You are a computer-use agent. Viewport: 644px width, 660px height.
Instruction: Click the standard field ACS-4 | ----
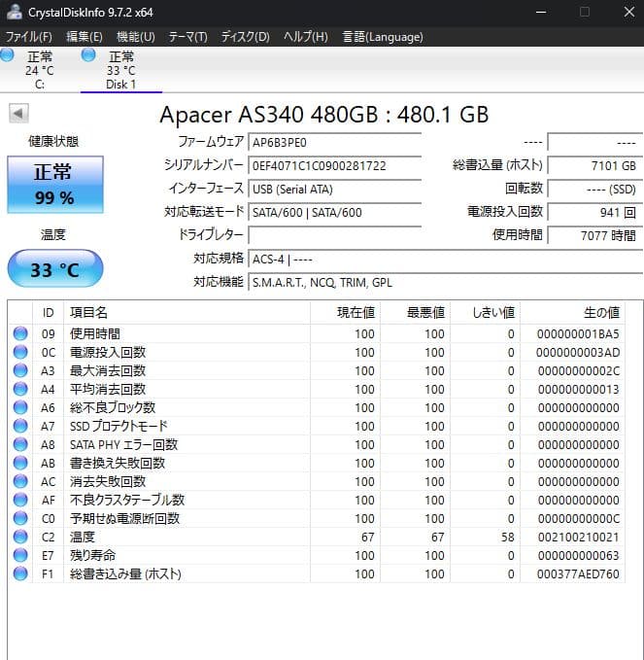(x=446, y=260)
